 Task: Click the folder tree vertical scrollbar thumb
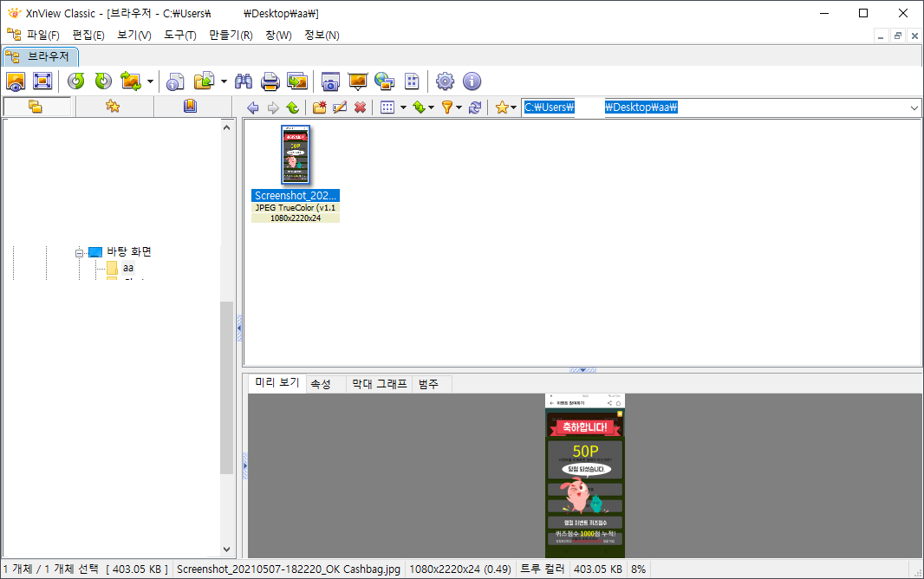(227, 387)
